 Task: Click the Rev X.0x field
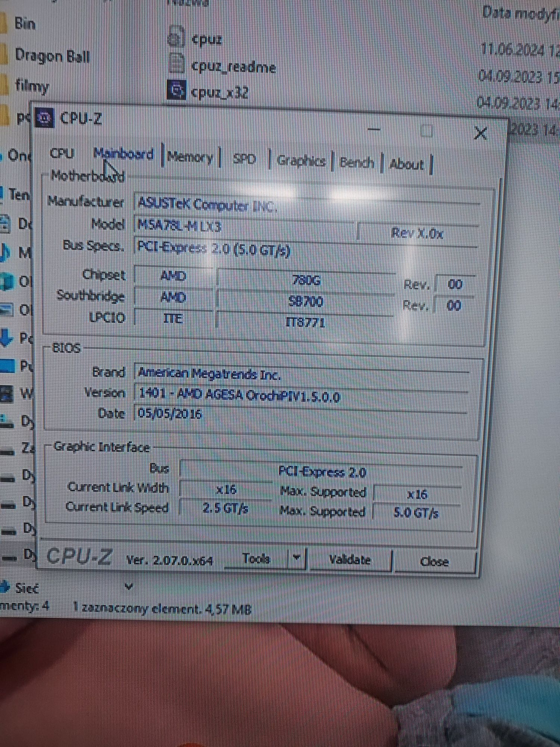click(417, 233)
